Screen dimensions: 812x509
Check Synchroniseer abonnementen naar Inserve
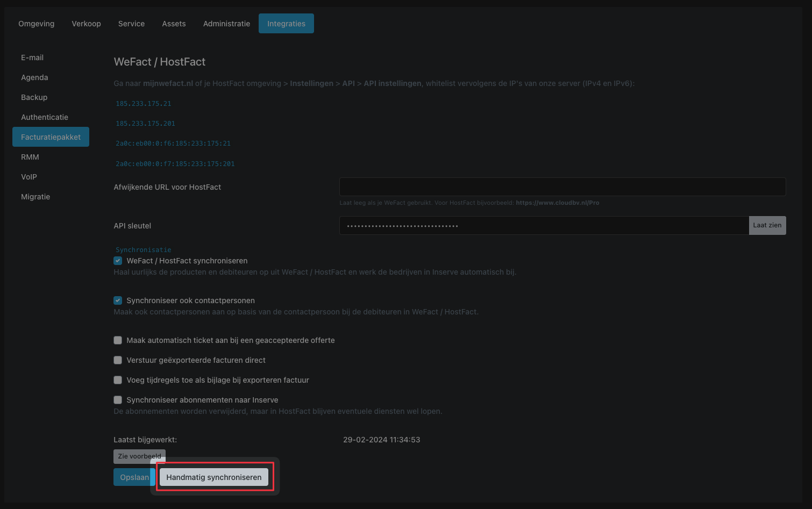point(118,400)
